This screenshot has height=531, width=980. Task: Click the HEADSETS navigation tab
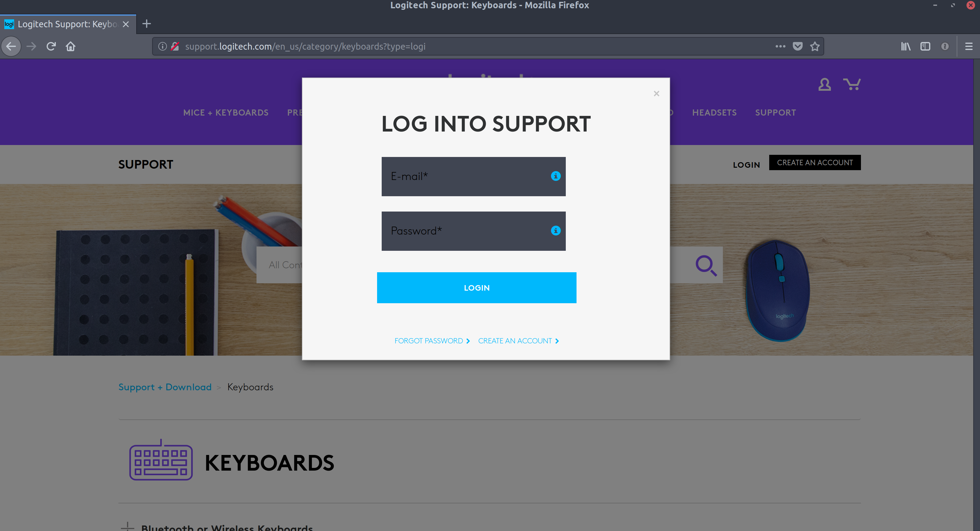[x=714, y=113]
